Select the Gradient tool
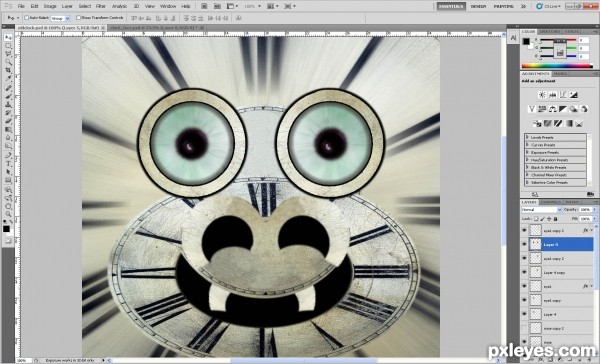The height and width of the screenshot is (364, 600). (8, 130)
